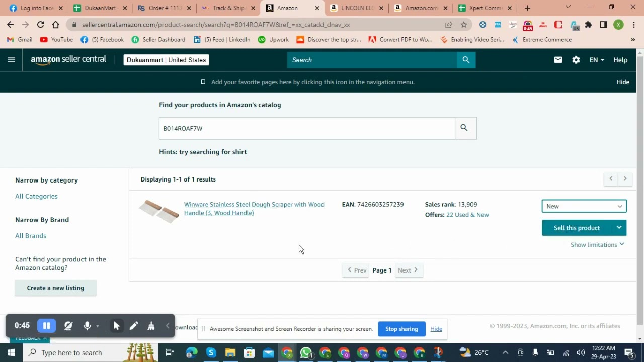Switch to the LINCOLN ELE tab
Screen dimensions: 644x362
356,8
